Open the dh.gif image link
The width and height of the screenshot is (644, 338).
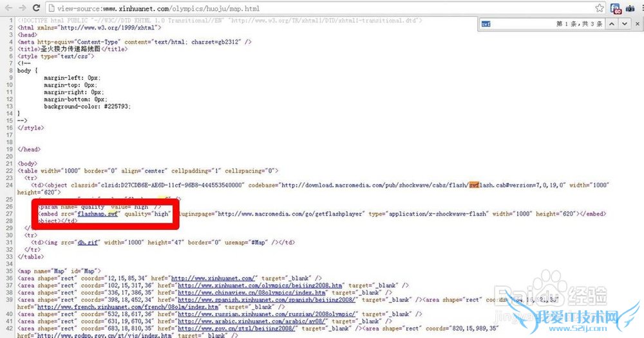tap(88, 242)
